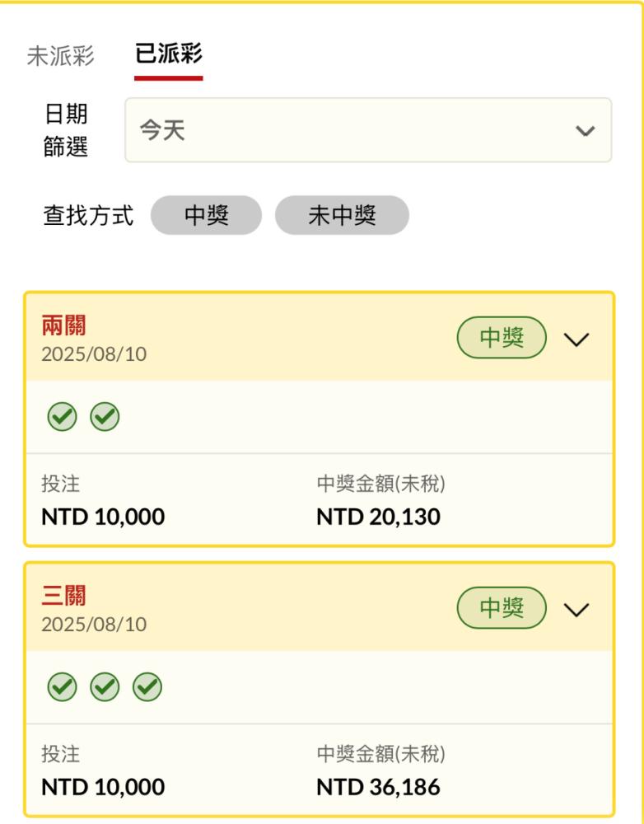Select the 已派彩 tab
The image size is (644, 824).
pyautogui.click(x=169, y=53)
